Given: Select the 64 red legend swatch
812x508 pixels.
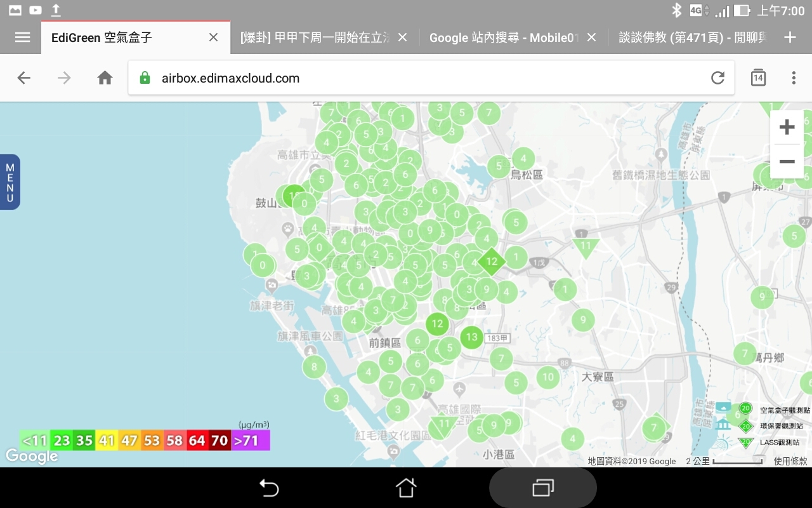Looking at the screenshot, I should pyautogui.click(x=197, y=440).
